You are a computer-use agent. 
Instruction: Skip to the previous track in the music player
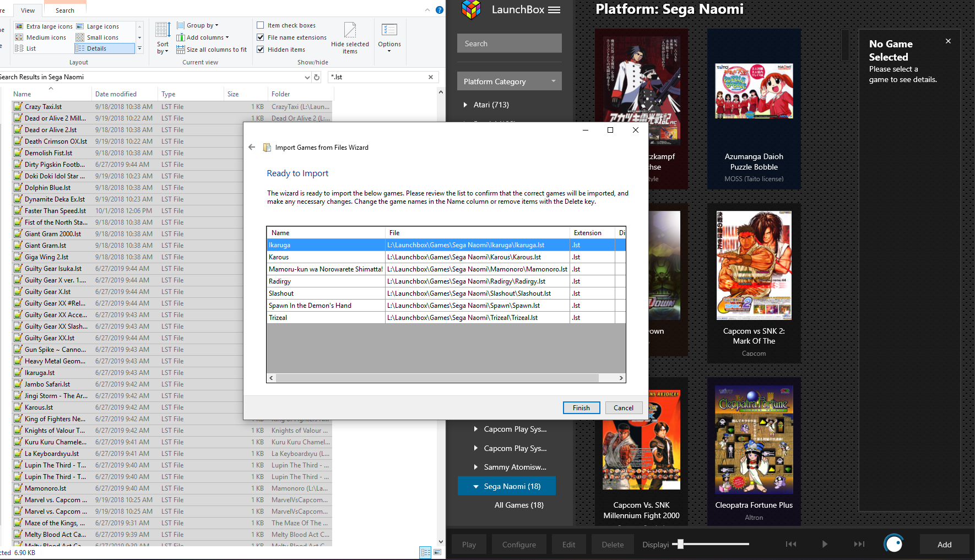tap(790, 544)
